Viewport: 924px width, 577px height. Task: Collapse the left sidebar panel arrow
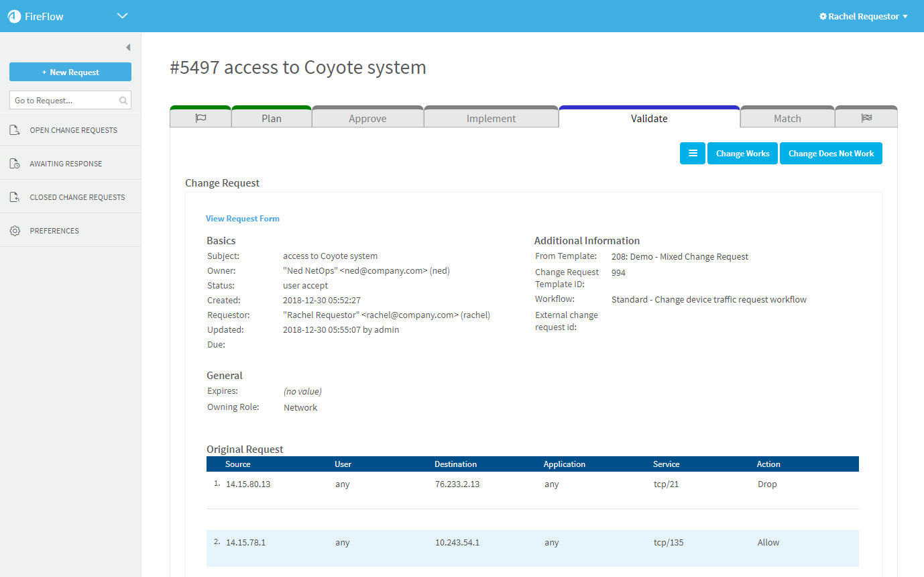point(128,48)
